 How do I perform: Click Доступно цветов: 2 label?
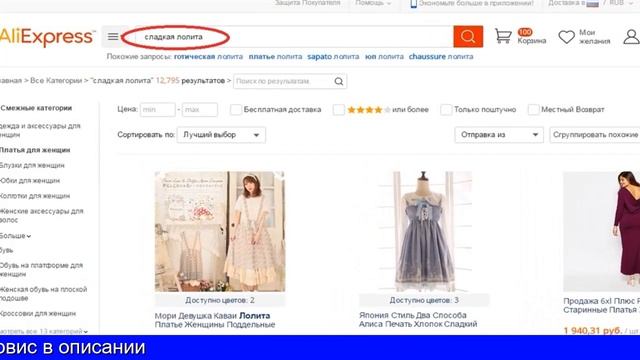tap(220, 300)
